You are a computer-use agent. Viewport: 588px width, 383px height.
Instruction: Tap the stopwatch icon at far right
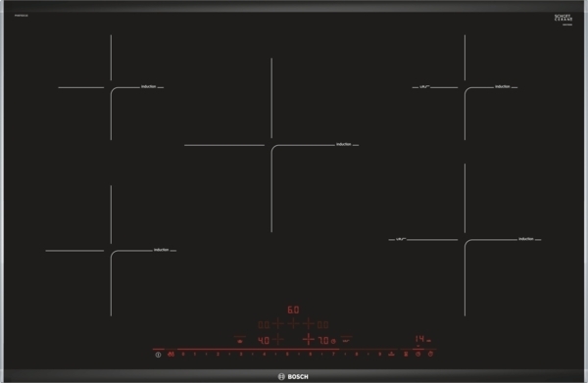pyautogui.click(x=430, y=354)
